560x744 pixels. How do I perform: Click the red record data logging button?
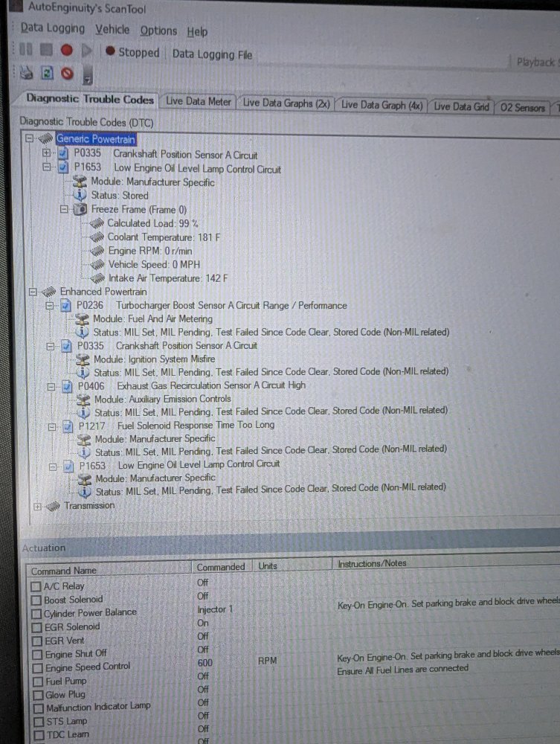point(66,51)
